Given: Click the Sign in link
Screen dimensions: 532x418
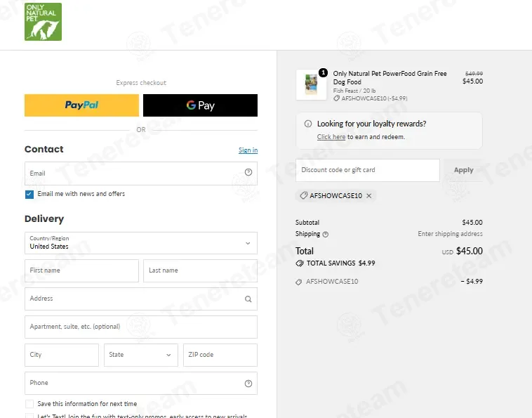Looking at the screenshot, I should [x=248, y=150].
